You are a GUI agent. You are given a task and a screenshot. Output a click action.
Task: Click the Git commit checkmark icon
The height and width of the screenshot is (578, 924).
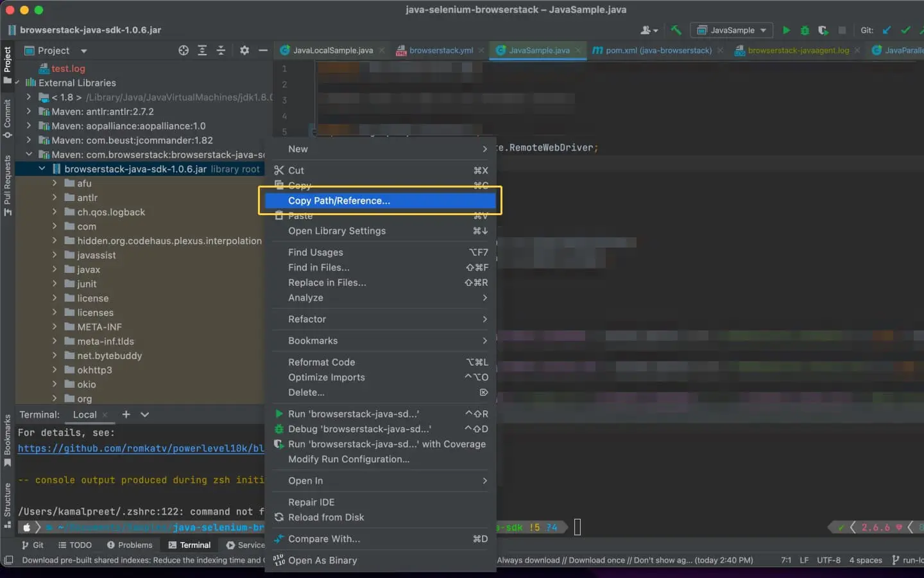[x=905, y=30]
